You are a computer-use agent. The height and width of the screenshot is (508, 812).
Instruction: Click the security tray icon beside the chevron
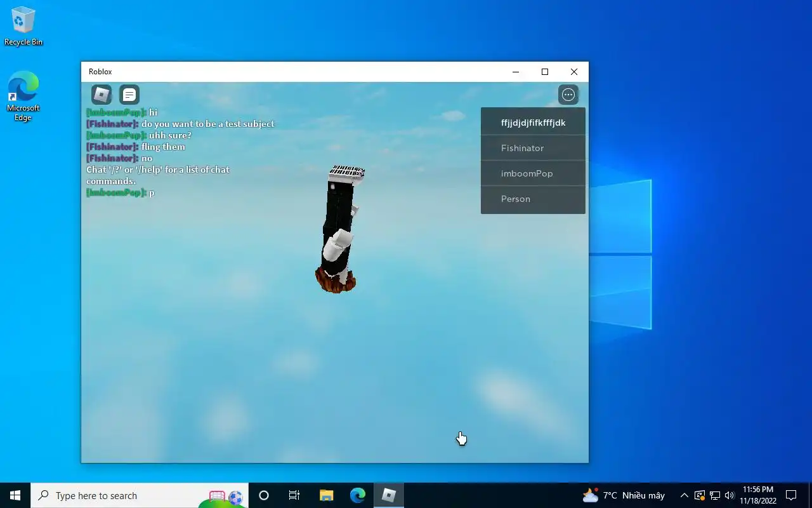(700, 495)
